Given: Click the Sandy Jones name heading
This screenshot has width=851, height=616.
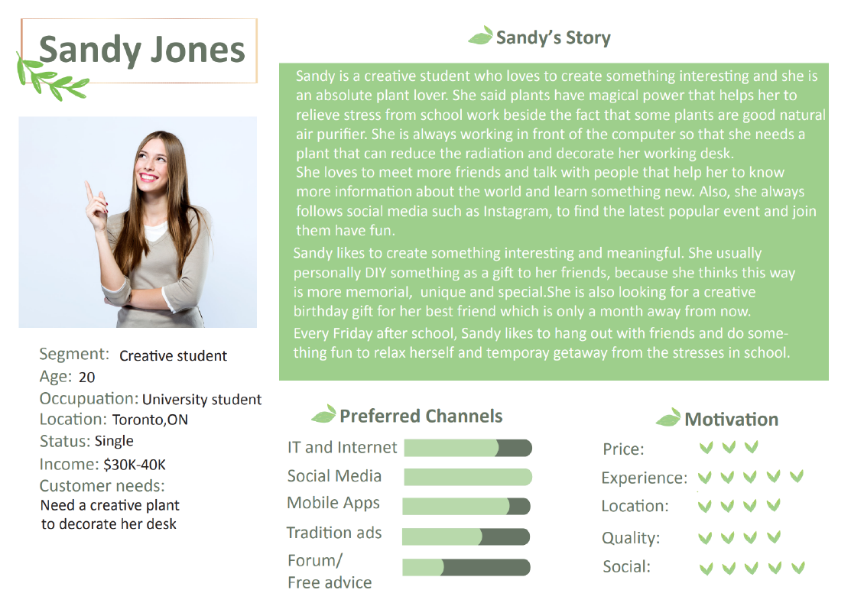Looking at the screenshot, I should tap(142, 50).
